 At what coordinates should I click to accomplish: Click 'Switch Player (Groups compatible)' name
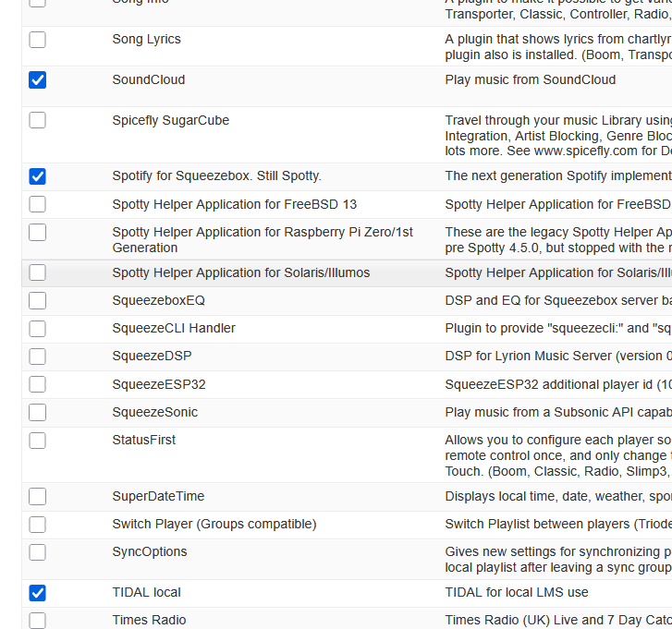(214, 524)
